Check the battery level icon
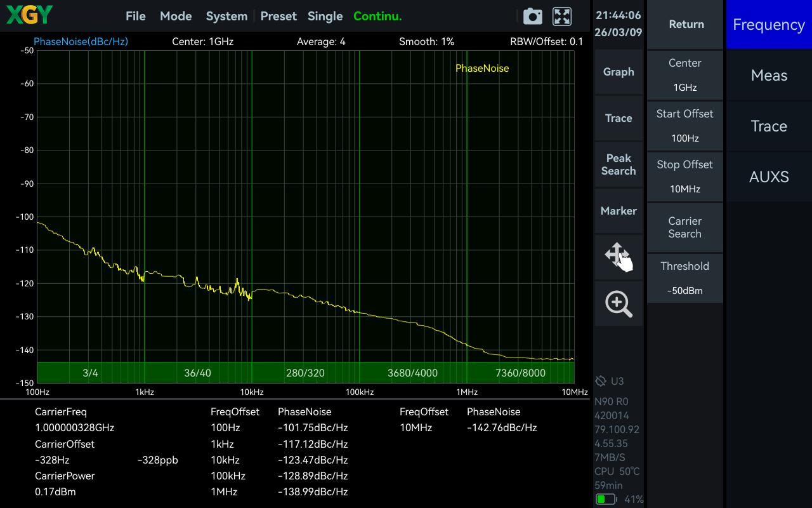 click(606, 500)
